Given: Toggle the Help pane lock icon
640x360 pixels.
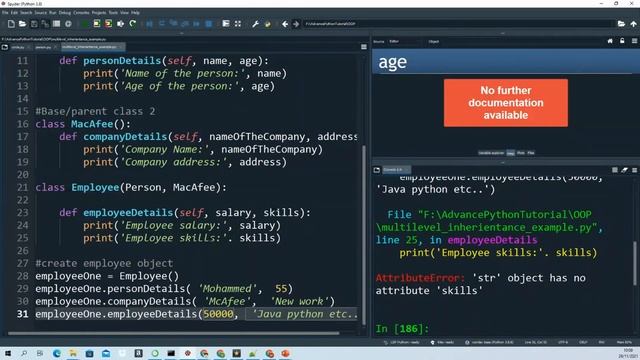Looking at the screenshot, I should 622,41.
